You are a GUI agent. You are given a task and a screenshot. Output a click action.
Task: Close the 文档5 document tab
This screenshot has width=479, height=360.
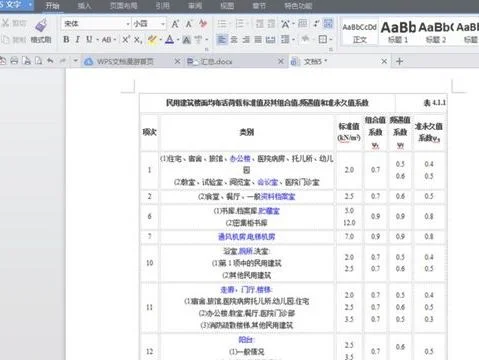point(384,61)
